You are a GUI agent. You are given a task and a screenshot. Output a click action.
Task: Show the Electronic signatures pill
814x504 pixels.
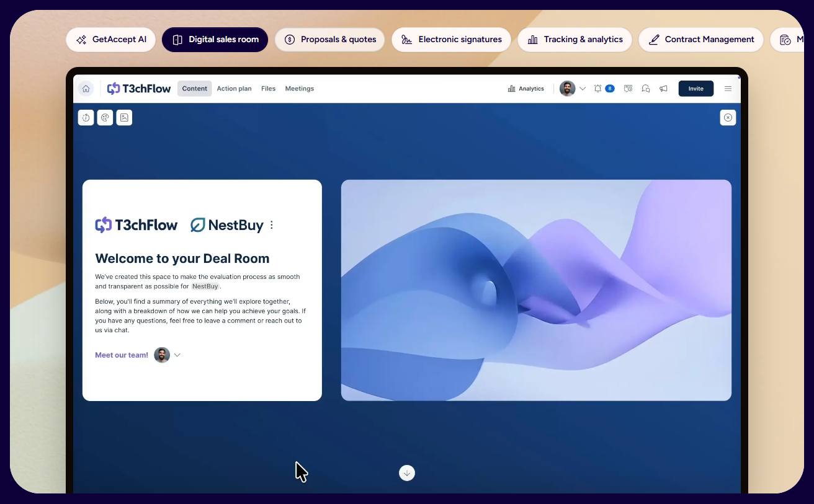coord(451,40)
